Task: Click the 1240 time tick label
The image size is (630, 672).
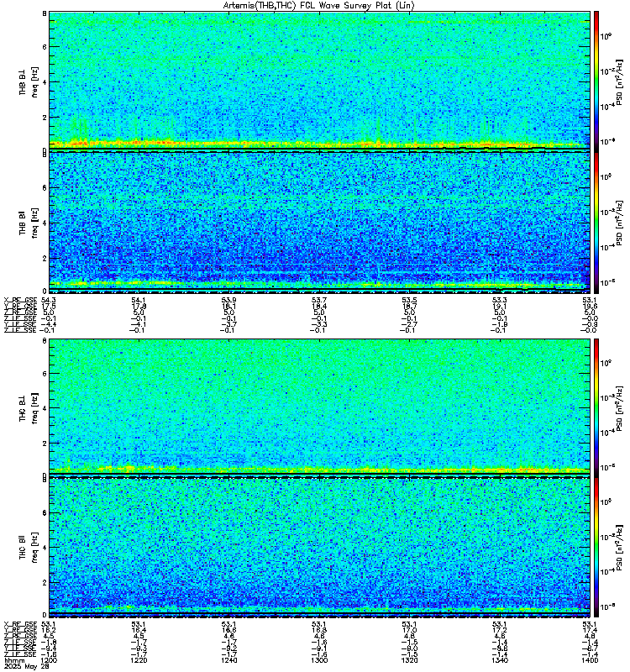Action: click(228, 660)
